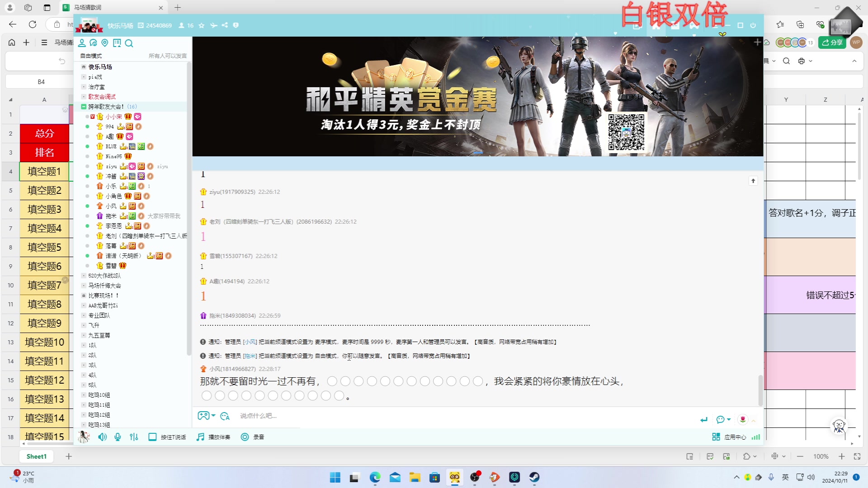Screen dimensions: 868x488
Task: Click the 播放伴奏 music note button
Action: coord(213,437)
